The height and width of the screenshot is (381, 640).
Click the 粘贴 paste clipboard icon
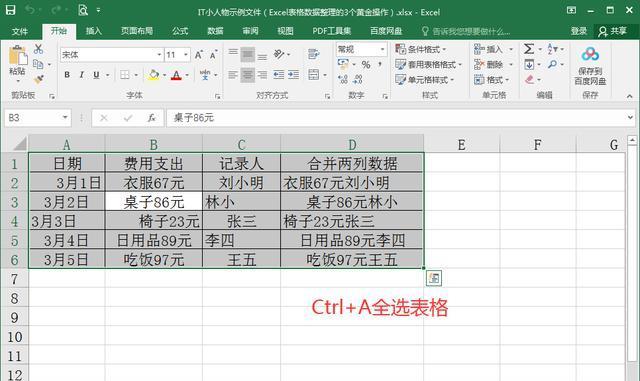18,55
